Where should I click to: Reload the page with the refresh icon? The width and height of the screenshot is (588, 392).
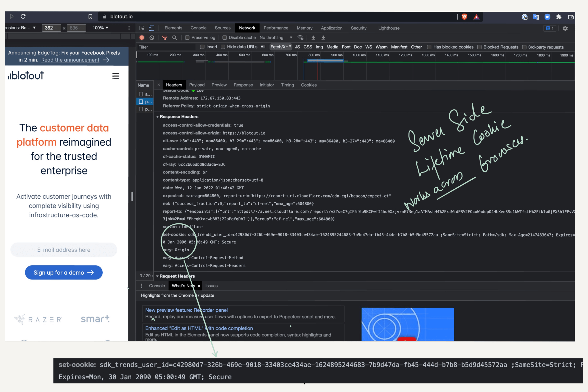point(23,16)
